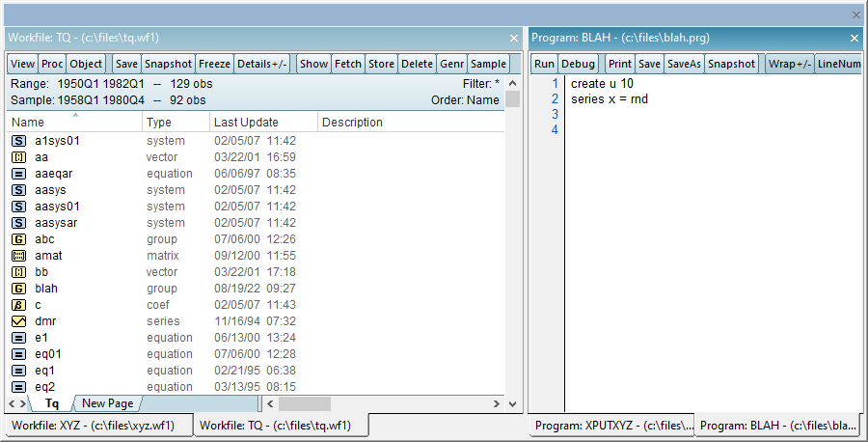Click the system icon beside a1sys01
Image resolution: width=868 pixels, height=442 pixels.
(18, 141)
